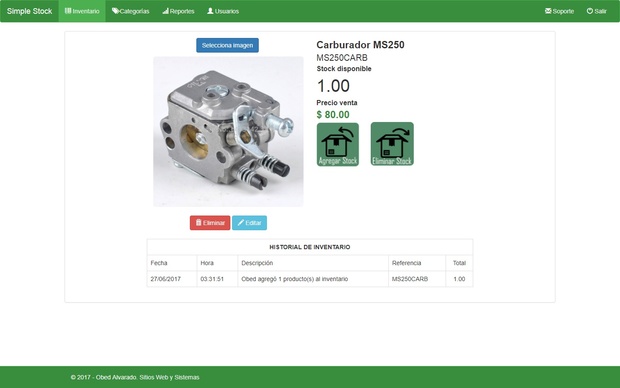Click the HISTORIAL DE INVENTARIO header
620x388 pixels.
[x=310, y=247]
